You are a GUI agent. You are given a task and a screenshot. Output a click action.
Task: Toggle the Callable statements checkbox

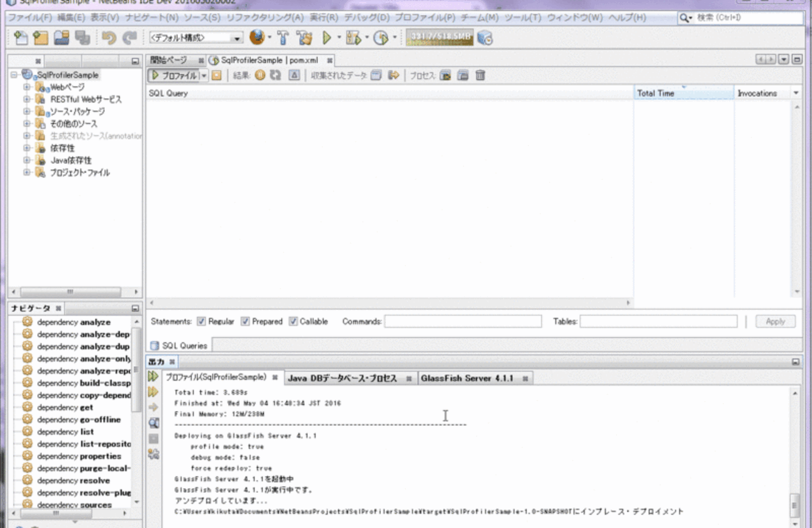coord(293,322)
